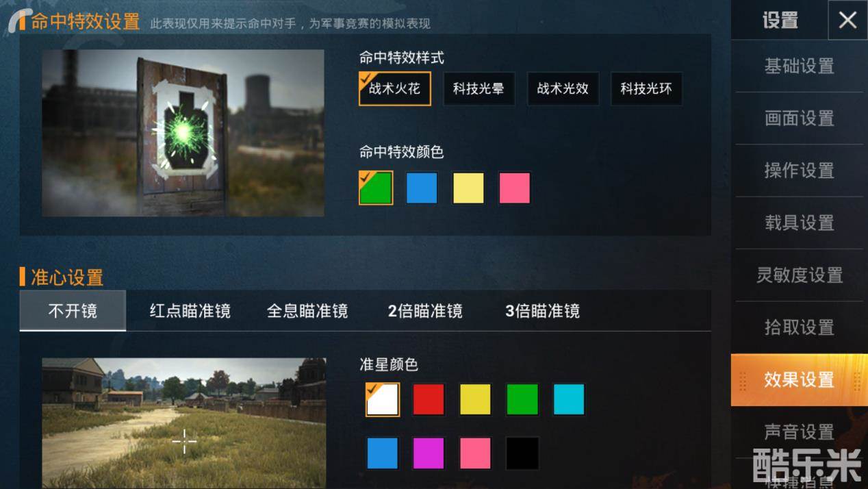Image resolution: width=868 pixels, height=489 pixels.
Task: Select the 科技光晕 hit effect style
Action: [x=478, y=88]
